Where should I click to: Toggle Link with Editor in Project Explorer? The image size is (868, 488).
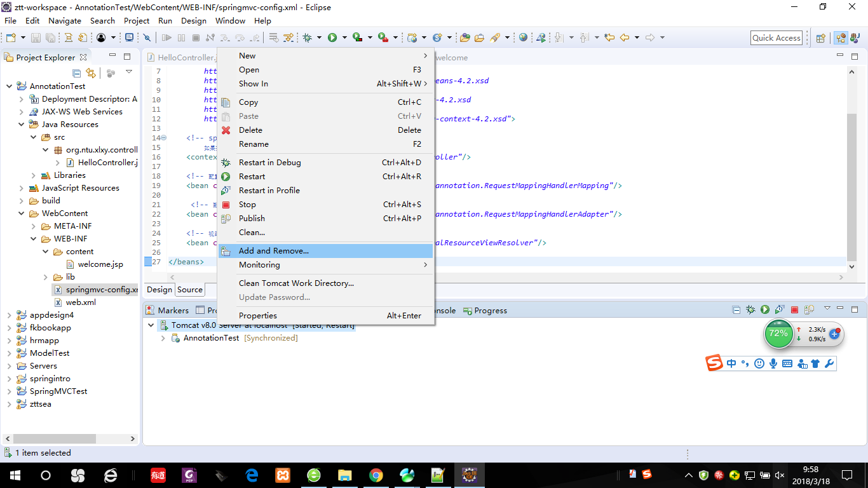[91, 73]
